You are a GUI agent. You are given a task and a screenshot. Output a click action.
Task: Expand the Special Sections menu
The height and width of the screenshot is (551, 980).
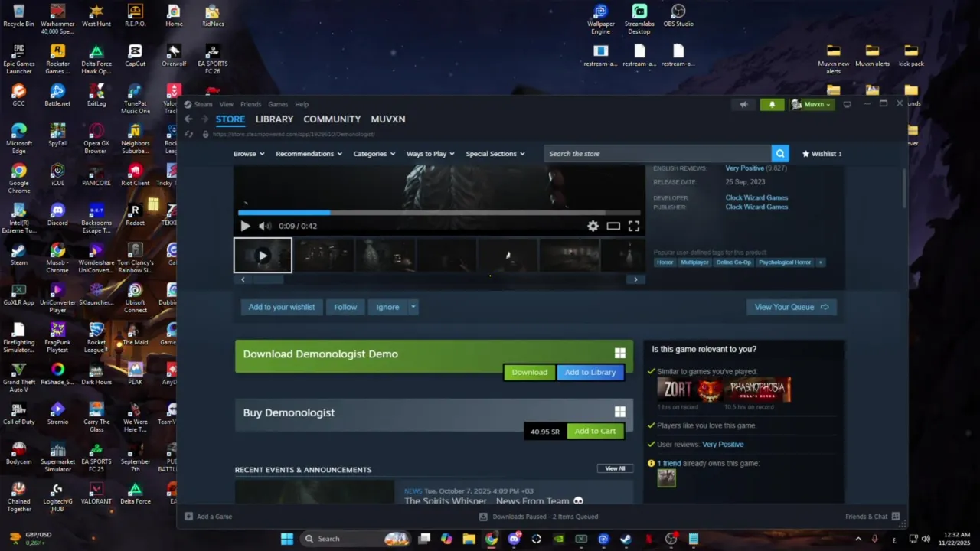(495, 154)
